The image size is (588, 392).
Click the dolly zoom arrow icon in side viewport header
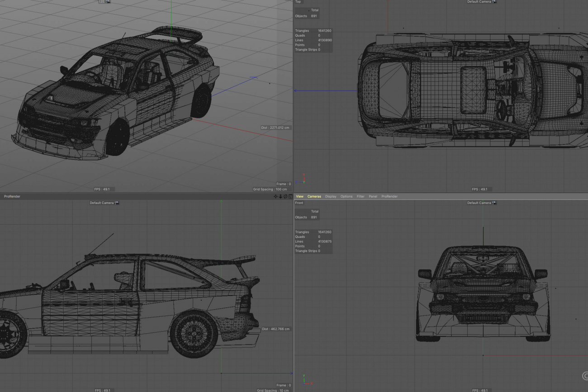pos(280,197)
